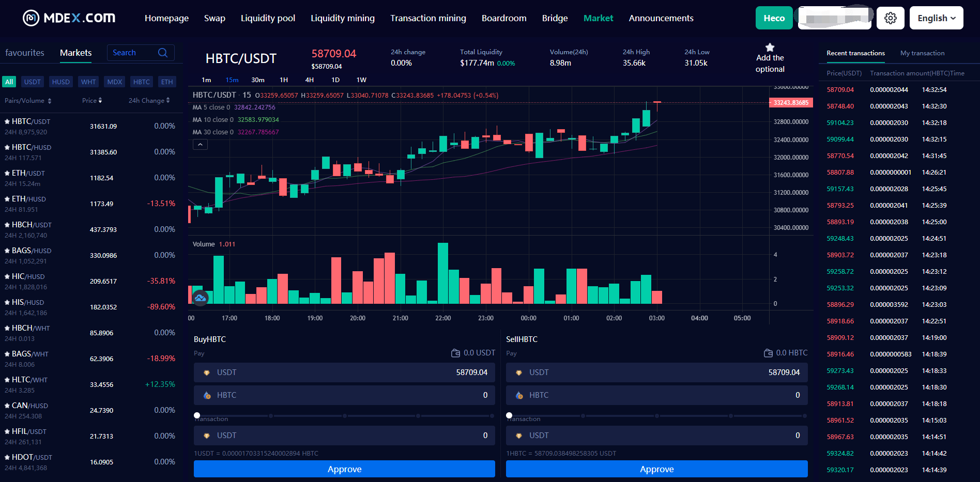Switch to the favourites tab

point(25,53)
